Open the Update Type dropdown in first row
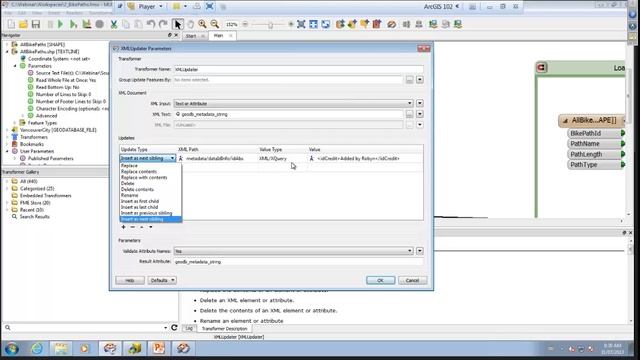This screenshot has width=640, height=360. click(147, 158)
